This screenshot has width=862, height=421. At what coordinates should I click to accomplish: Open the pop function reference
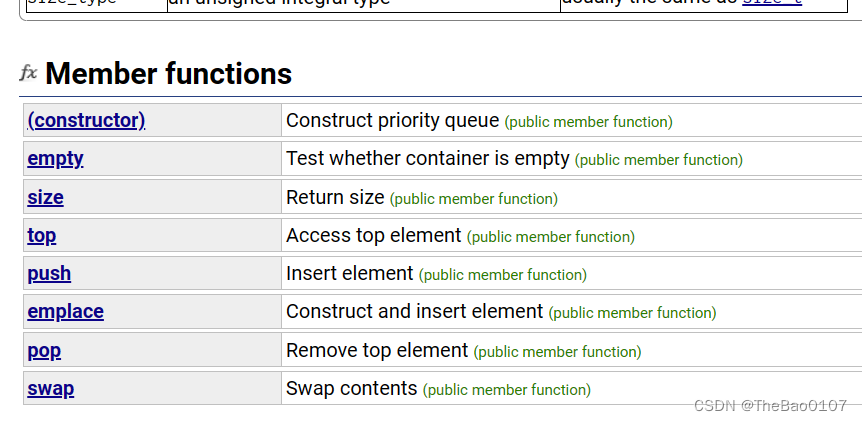[x=44, y=351]
